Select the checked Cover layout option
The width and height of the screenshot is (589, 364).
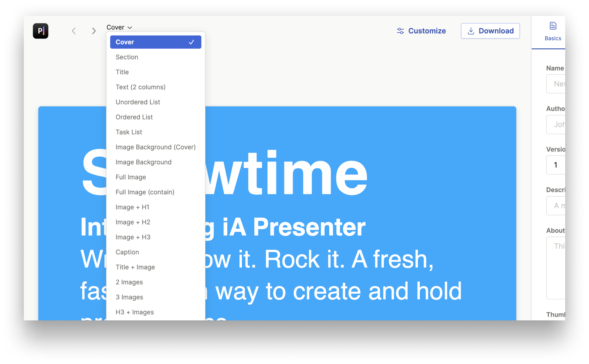[x=156, y=42]
